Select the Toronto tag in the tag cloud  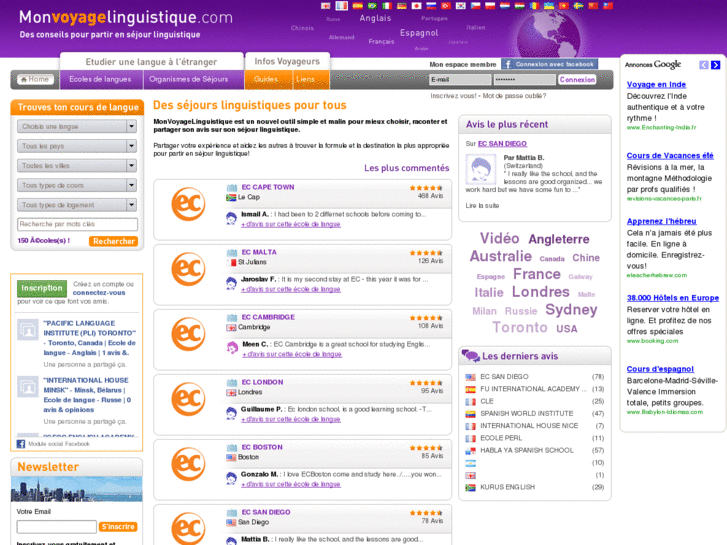point(520,327)
